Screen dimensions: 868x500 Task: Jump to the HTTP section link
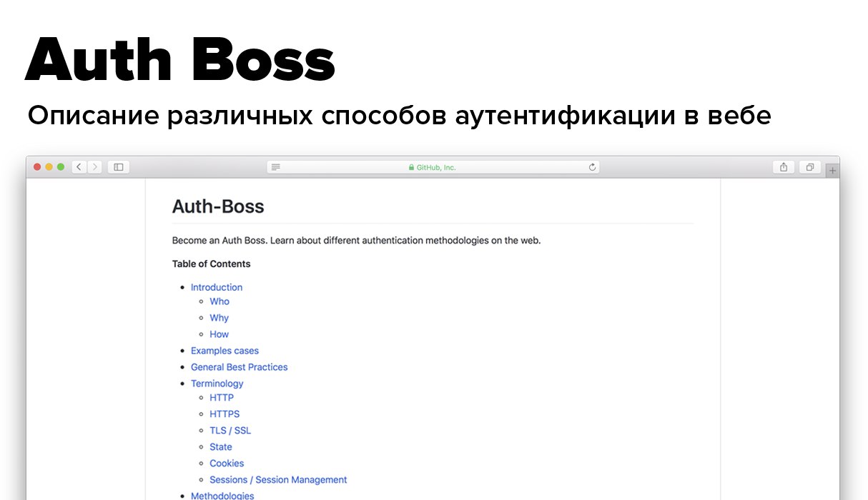point(222,397)
